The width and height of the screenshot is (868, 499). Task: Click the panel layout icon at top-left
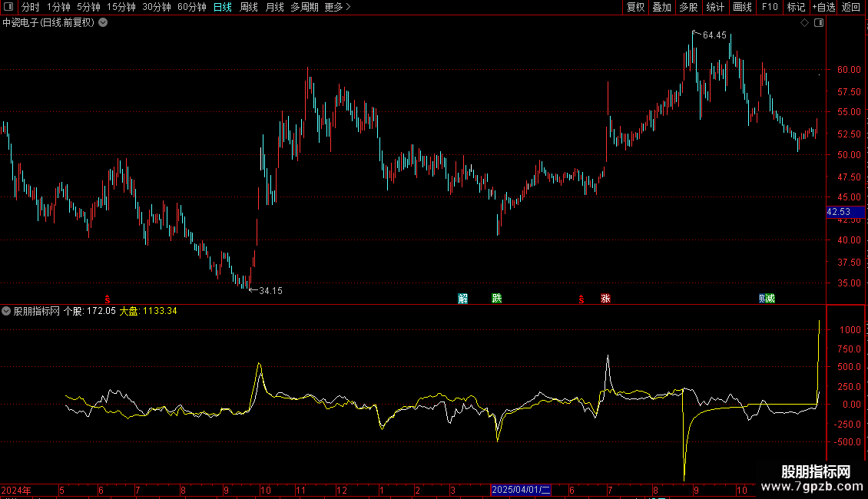click(8, 7)
